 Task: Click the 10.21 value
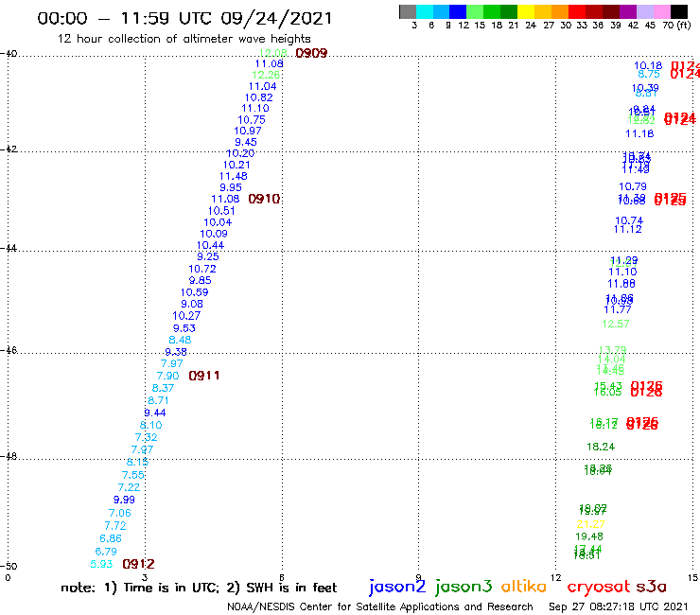(x=236, y=166)
